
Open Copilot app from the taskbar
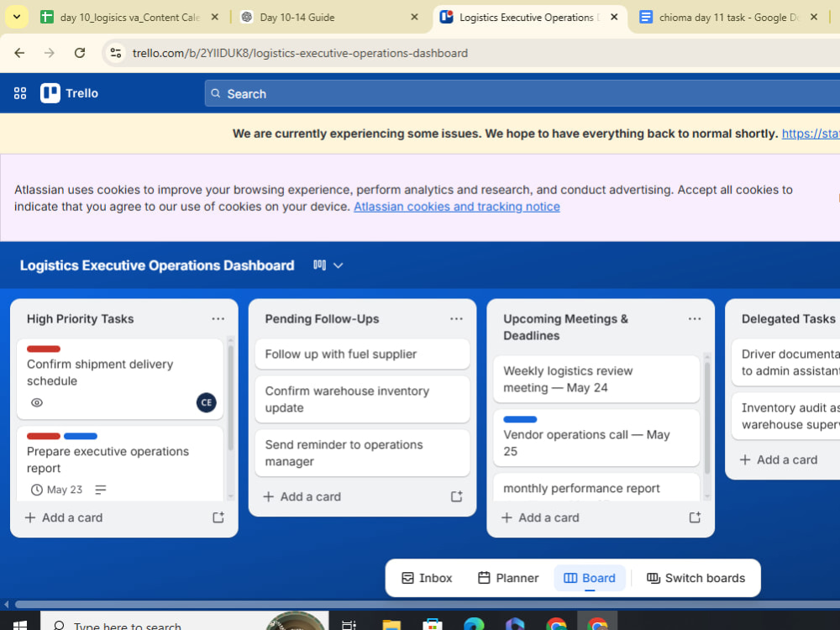pos(515,625)
